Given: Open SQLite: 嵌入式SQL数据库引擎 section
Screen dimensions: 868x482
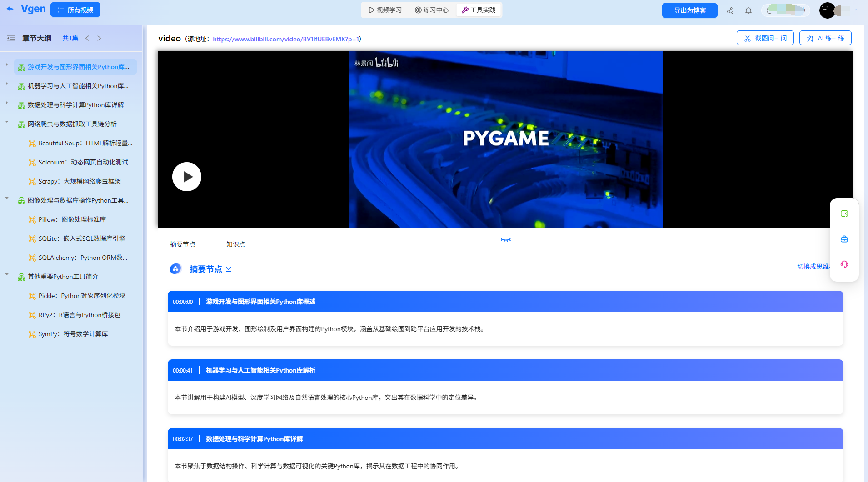Looking at the screenshot, I should (x=81, y=239).
